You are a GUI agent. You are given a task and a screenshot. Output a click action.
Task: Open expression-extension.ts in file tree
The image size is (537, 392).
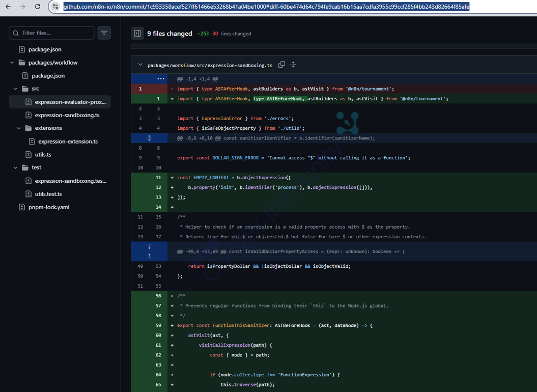point(68,141)
